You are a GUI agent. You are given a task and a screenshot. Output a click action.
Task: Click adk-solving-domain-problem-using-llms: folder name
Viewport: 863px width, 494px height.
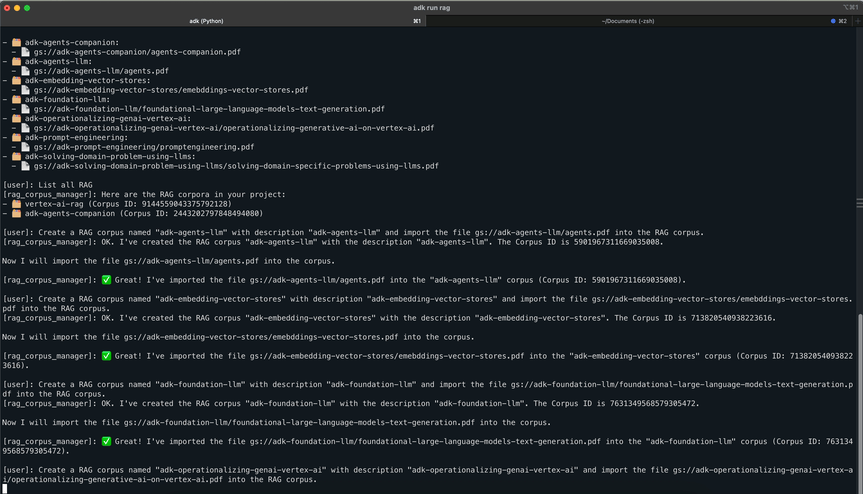tap(110, 156)
